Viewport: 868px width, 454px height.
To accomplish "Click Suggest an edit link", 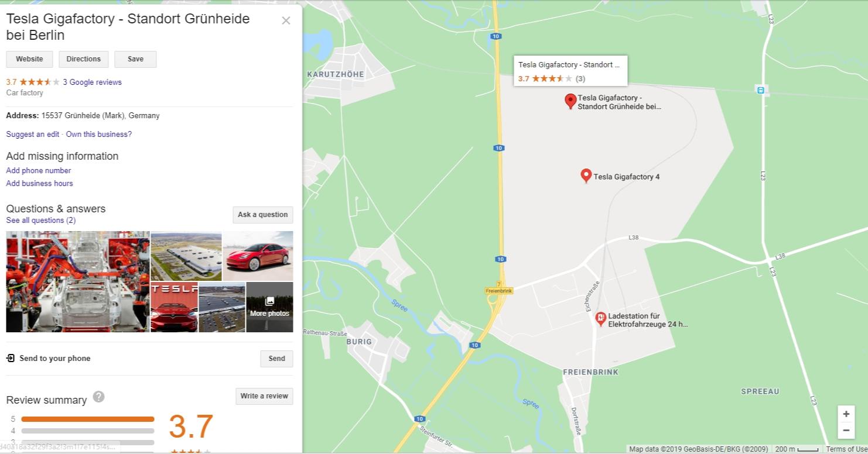I will click(x=33, y=135).
